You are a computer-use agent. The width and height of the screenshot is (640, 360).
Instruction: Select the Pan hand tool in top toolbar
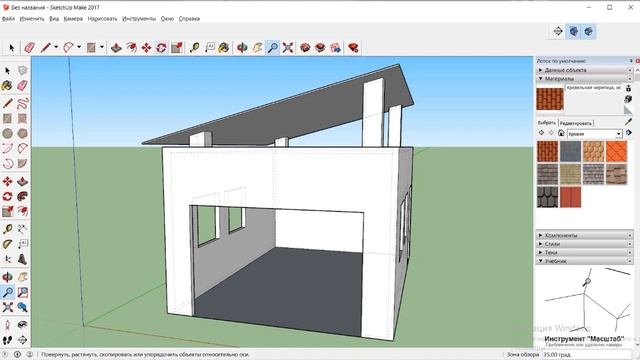coord(257,48)
